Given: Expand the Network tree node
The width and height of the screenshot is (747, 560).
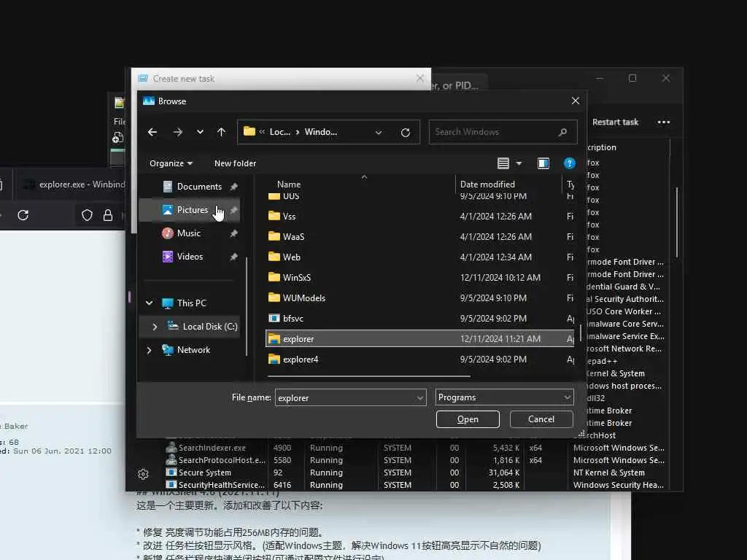Looking at the screenshot, I should (x=149, y=350).
